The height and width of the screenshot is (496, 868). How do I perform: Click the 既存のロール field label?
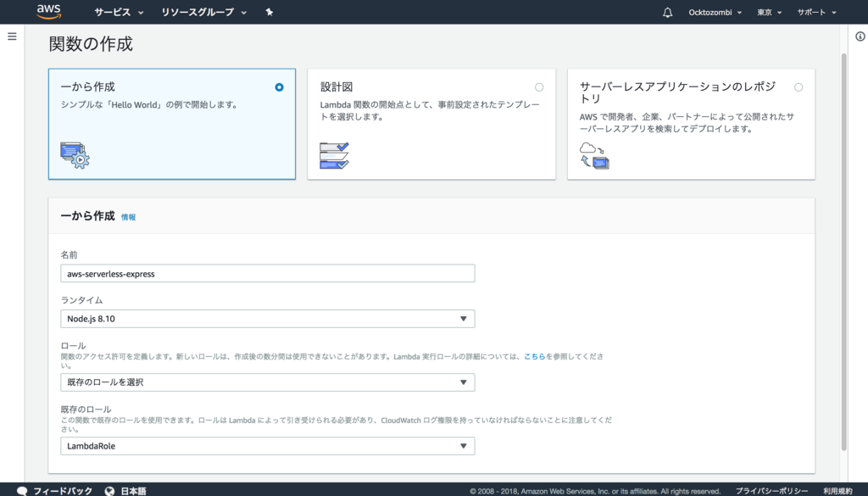[86, 409]
